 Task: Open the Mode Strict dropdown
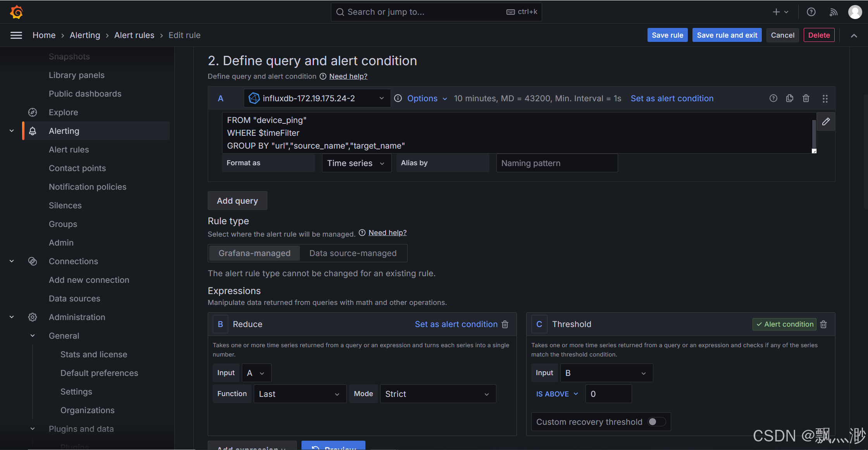coord(438,394)
